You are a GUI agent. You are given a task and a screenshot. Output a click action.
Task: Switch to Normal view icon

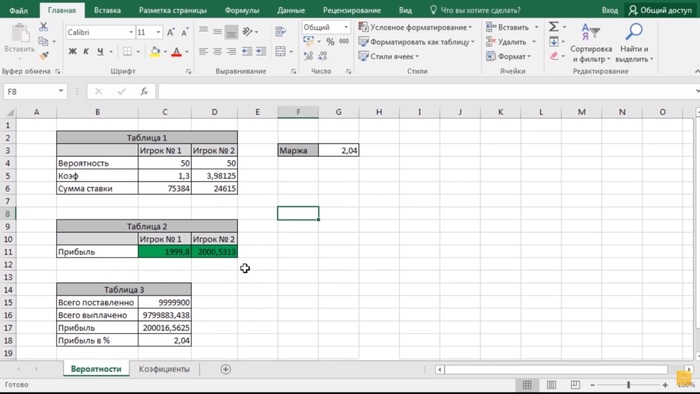(527, 385)
